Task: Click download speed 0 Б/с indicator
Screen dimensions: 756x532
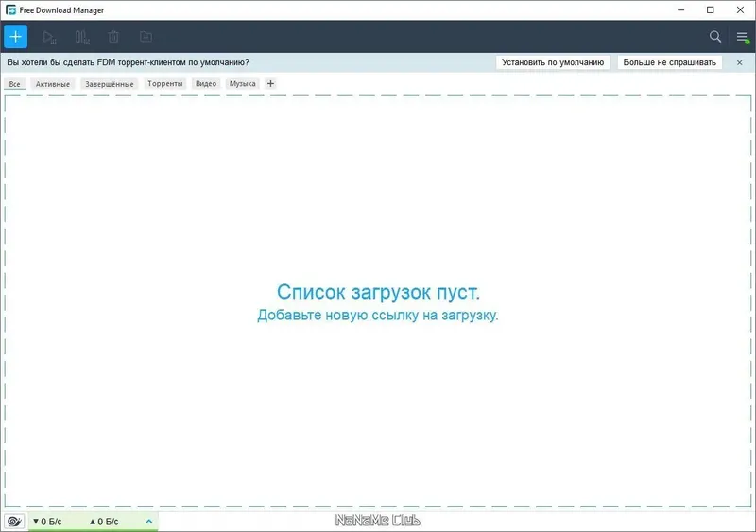Action: (47, 522)
